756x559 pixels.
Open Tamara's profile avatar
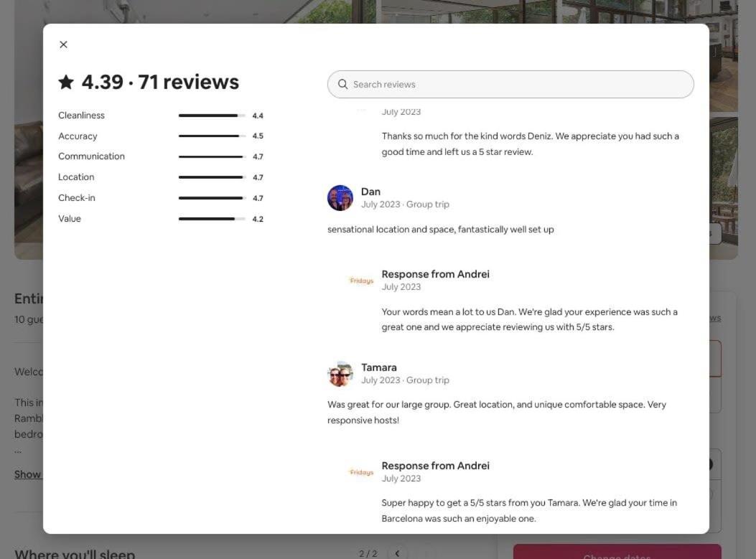pos(340,374)
